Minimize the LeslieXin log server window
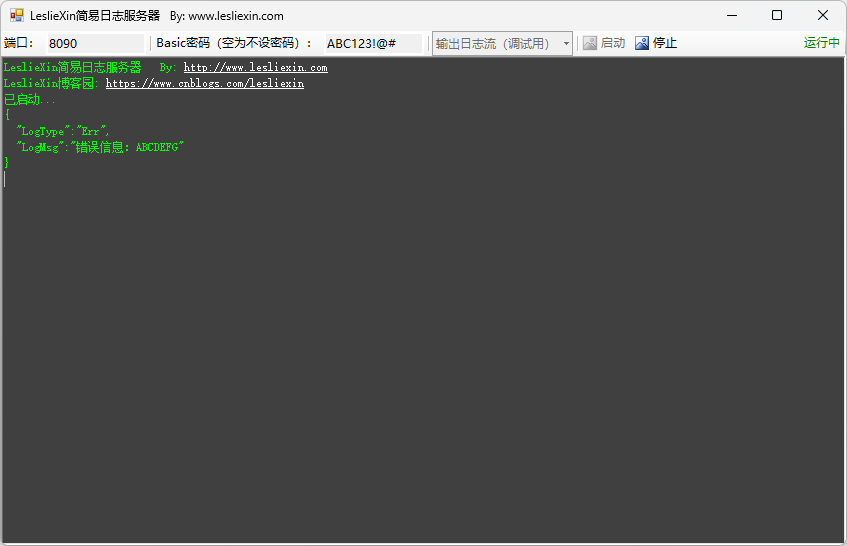 pyautogui.click(x=732, y=15)
